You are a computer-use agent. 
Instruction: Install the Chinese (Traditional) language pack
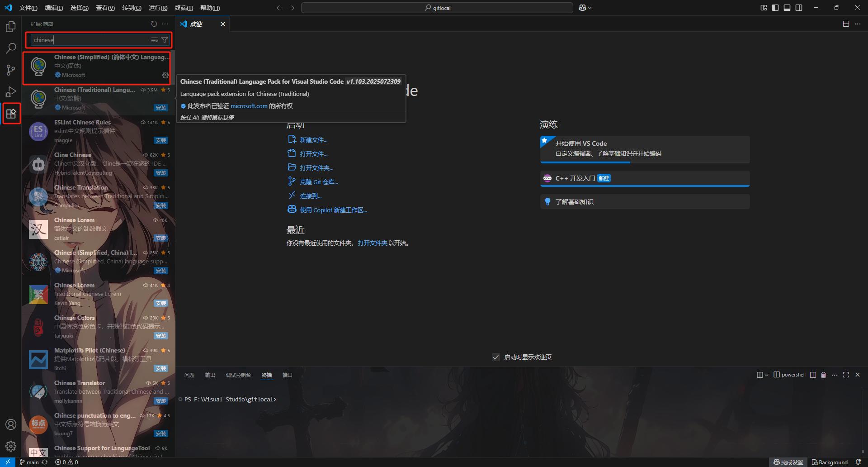click(161, 108)
